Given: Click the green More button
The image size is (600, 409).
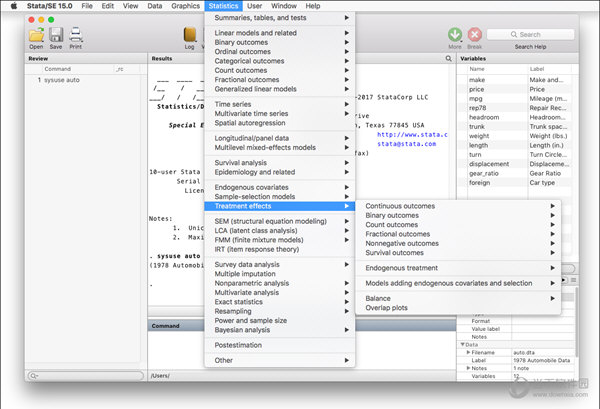Looking at the screenshot, I should tap(455, 34).
